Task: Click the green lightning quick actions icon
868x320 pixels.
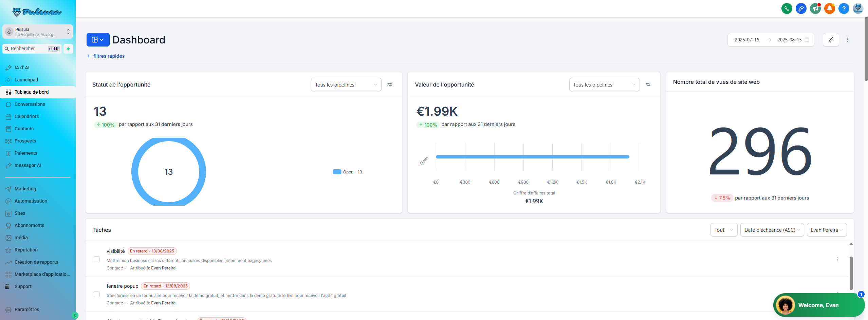Action: (x=68, y=49)
